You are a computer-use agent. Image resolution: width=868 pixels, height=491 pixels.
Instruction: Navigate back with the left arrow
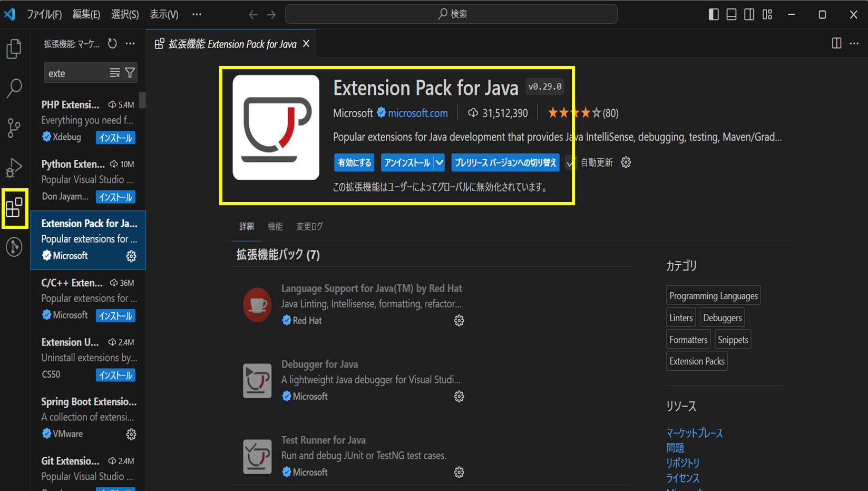coord(253,15)
